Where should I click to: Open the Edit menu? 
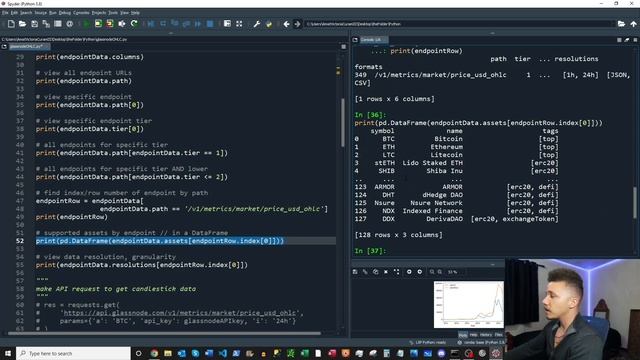pyautogui.click(x=14, y=13)
